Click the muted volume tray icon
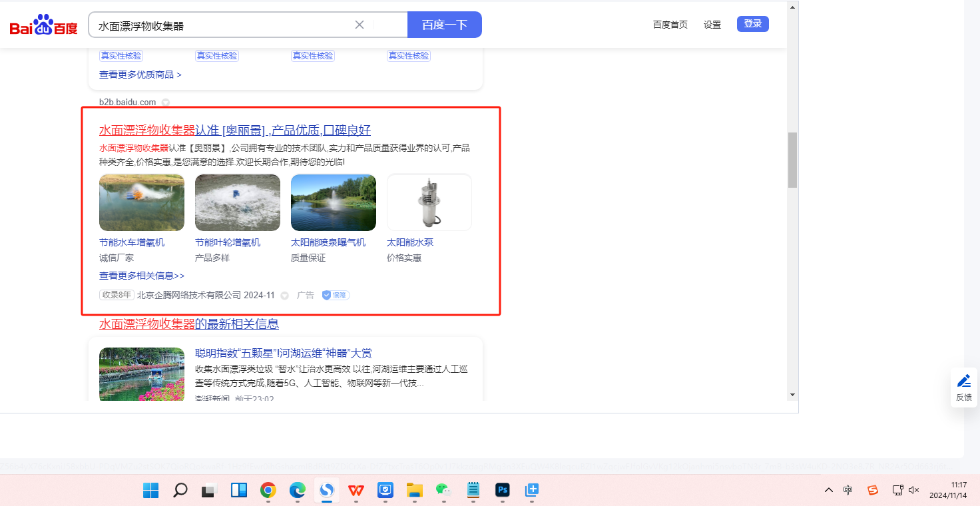The width and height of the screenshot is (980, 506). (913, 491)
